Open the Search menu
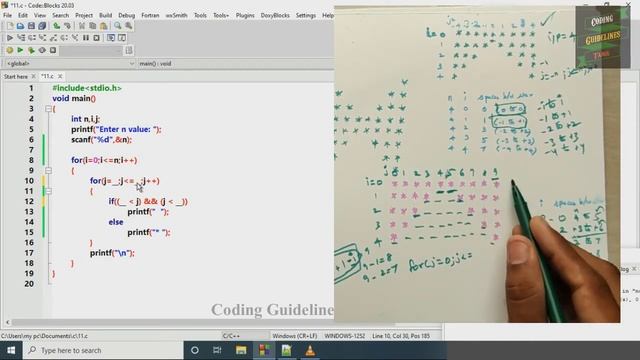640x360 pixels. (60, 15)
